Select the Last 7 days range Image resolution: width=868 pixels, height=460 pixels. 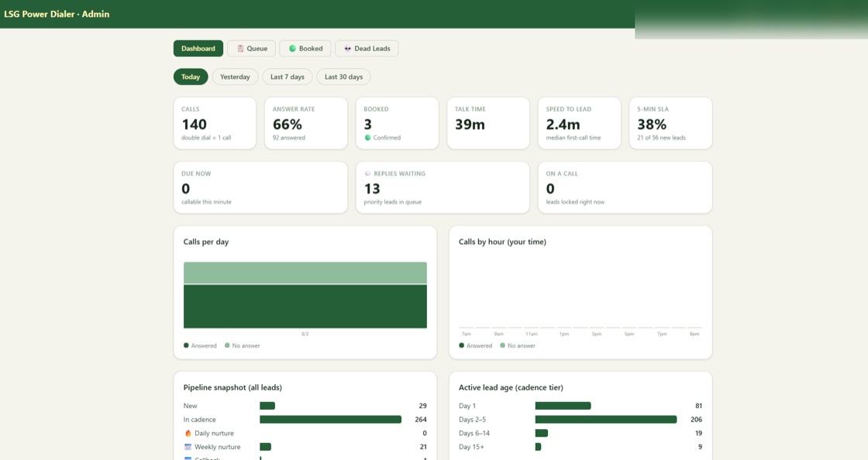288,77
